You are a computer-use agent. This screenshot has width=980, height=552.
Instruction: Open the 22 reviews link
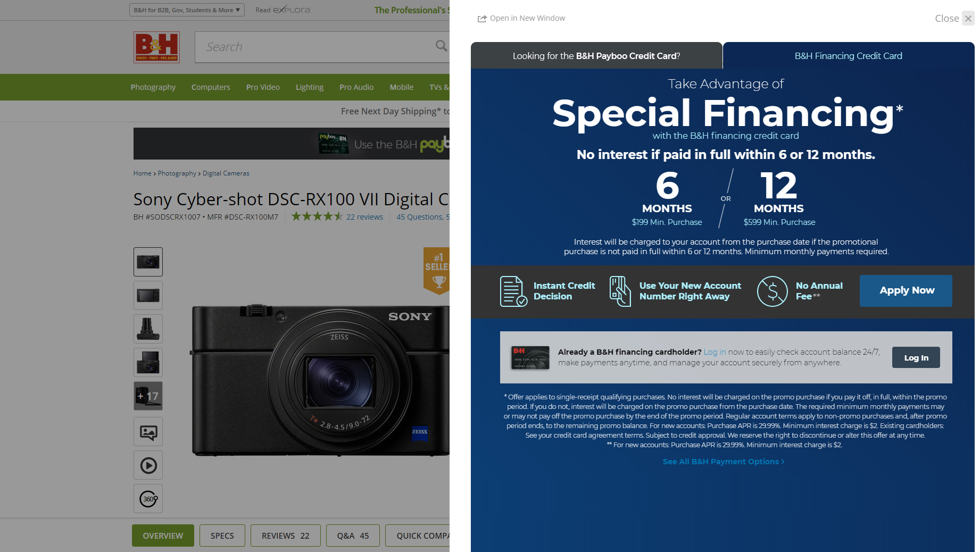[364, 217]
